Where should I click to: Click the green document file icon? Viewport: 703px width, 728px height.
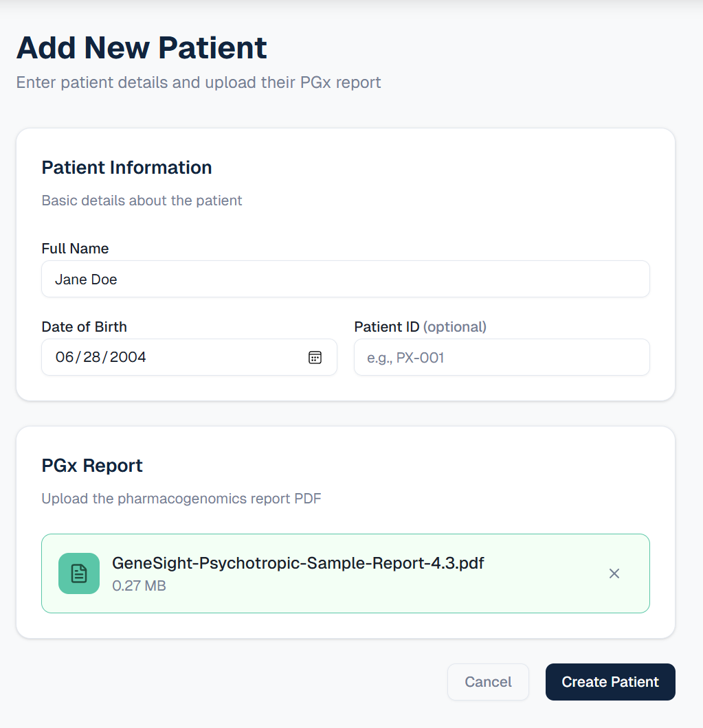coord(79,573)
